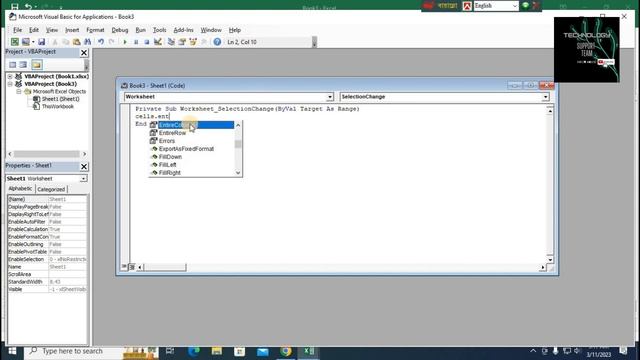Open the File menu

tap(18, 30)
